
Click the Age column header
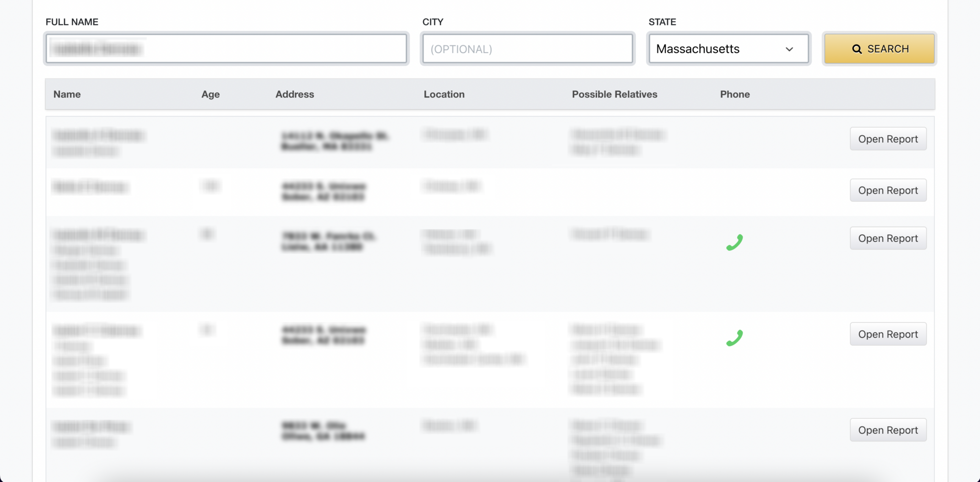[211, 94]
